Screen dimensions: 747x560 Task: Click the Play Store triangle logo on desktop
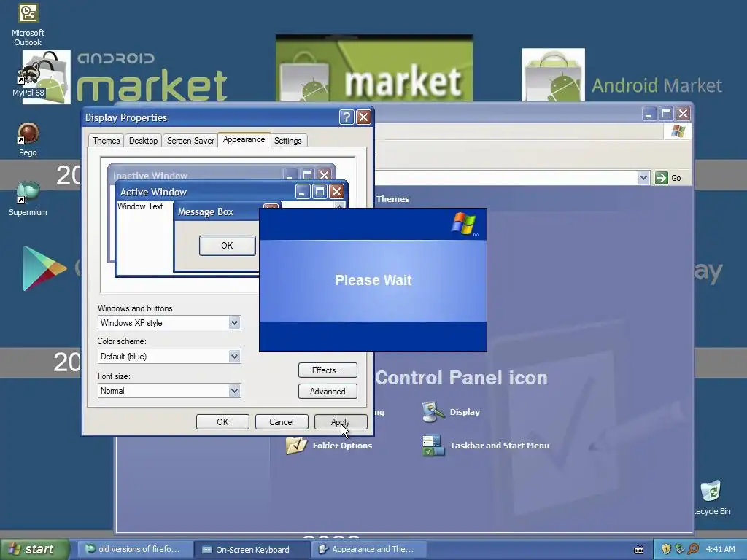pos(44,268)
